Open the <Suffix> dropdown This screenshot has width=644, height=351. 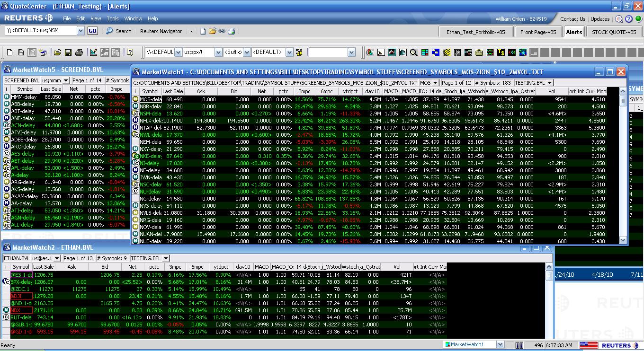(x=247, y=53)
